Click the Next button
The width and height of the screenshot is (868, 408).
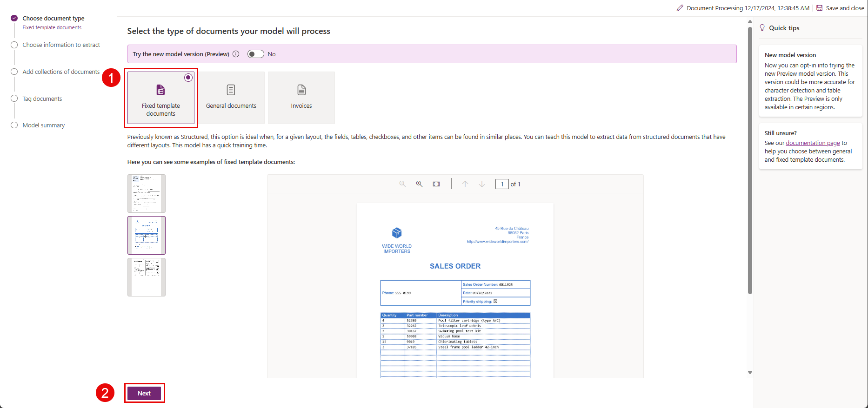pyautogui.click(x=144, y=393)
